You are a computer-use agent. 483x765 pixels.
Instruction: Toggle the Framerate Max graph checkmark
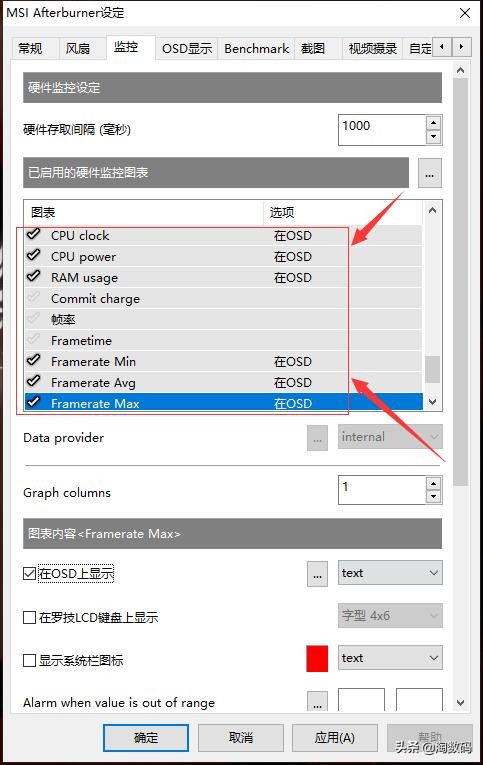click(x=33, y=402)
